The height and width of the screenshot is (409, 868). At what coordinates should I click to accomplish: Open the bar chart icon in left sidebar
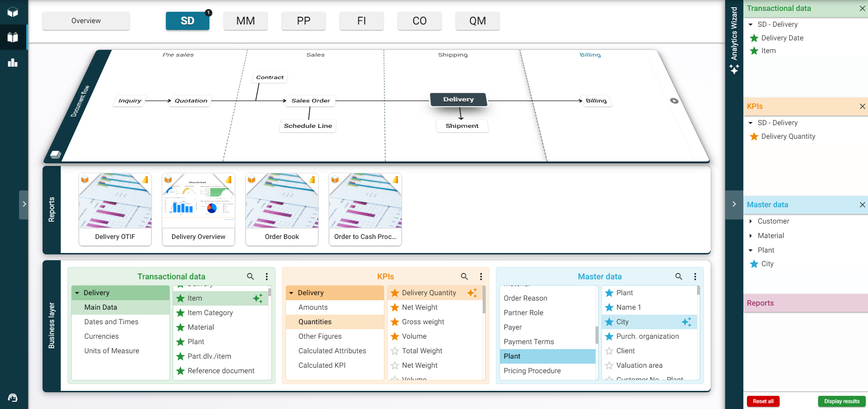(13, 63)
